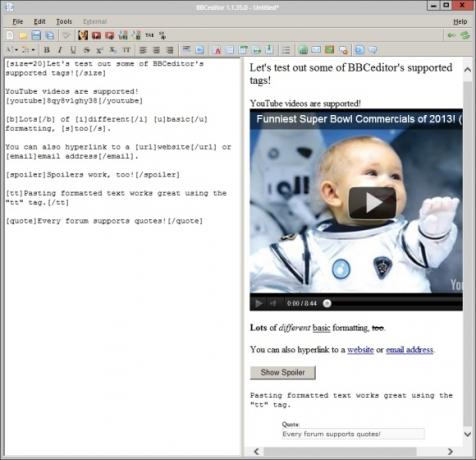Click the preview horizontal scrollbar left arrow
476x460 pixels.
(x=256, y=451)
